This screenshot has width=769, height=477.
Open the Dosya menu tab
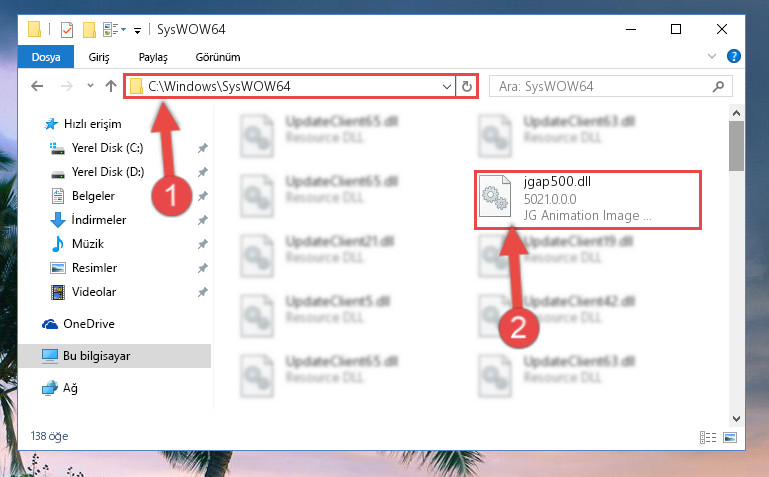[x=46, y=57]
